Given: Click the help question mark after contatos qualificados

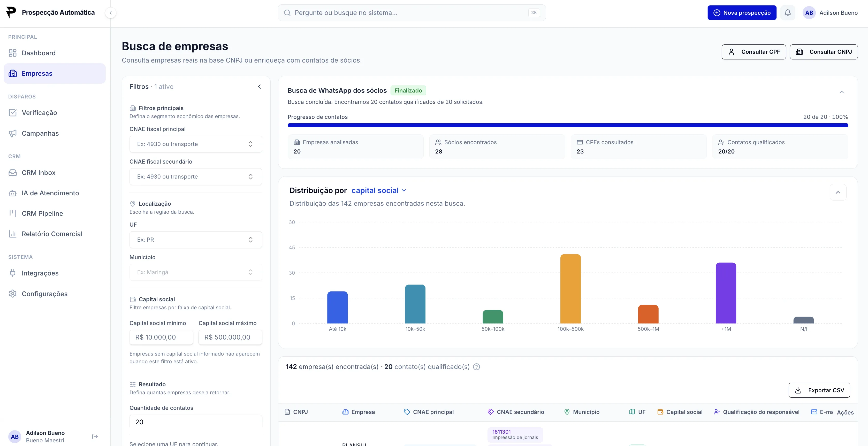Looking at the screenshot, I should coord(476,366).
